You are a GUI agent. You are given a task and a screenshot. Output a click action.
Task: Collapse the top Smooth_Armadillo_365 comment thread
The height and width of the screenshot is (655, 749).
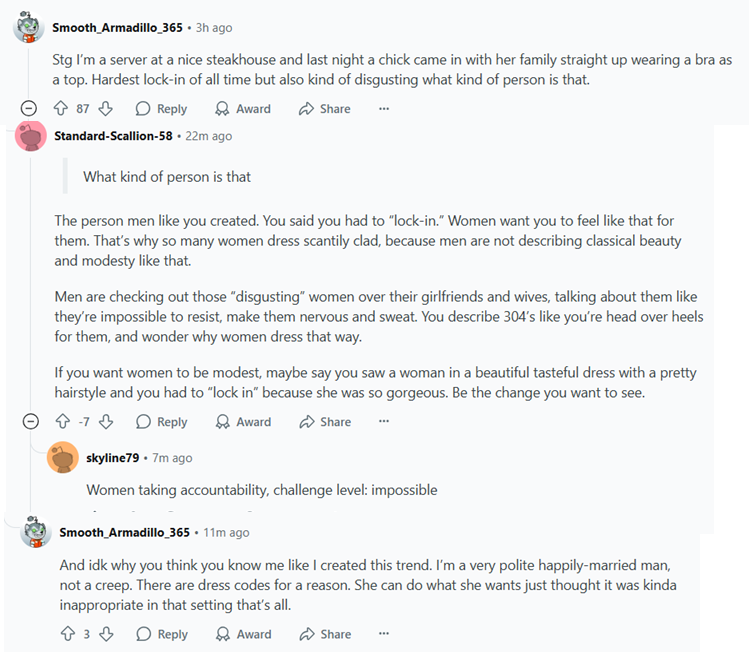coord(29,108)
